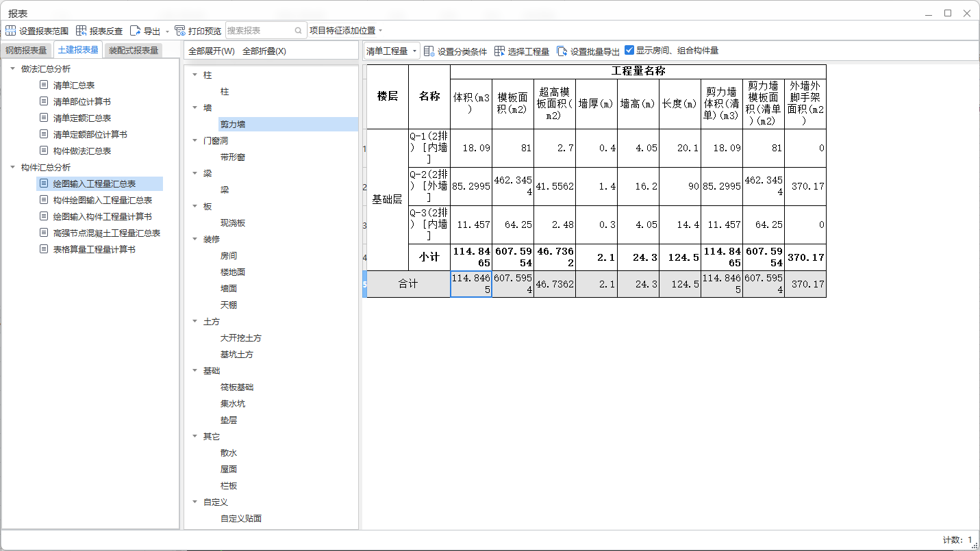The height and width of the screenshot is (551, 980).
Task: Click 体积(m3) column header
Action: (471, 103)
